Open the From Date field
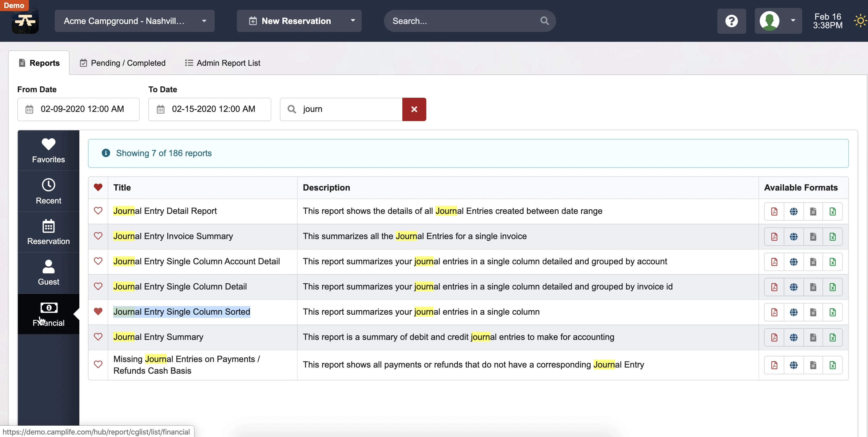Screen dimensions: 868x437 (x=78, y=109)
